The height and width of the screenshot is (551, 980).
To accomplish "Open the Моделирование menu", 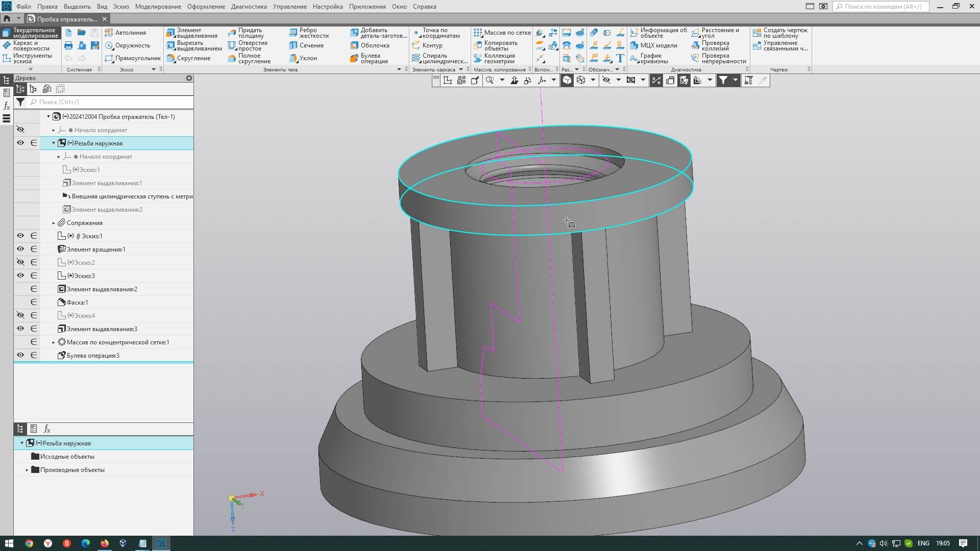I will click(x=157, y=7).
